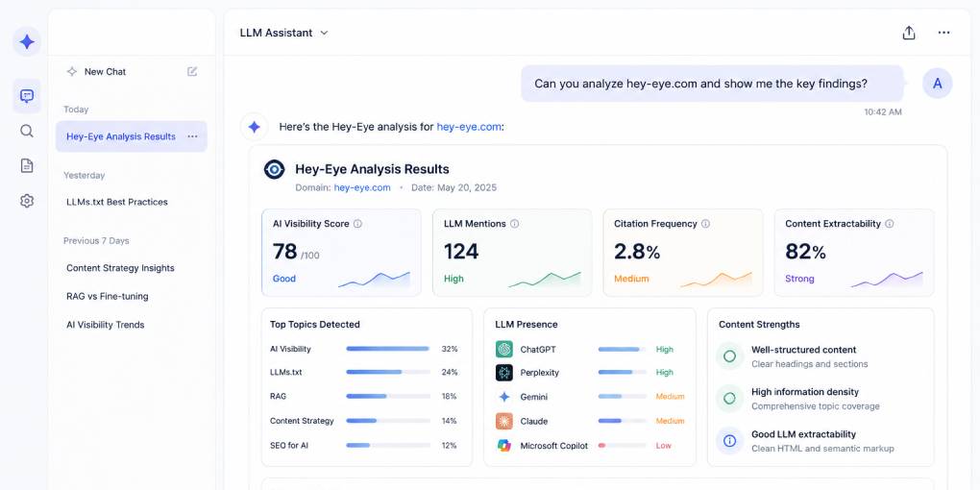Viewport: 980px width, 490px height.
Task: Click the LLMs.txt topic progress bar
Action: (388, 372)
